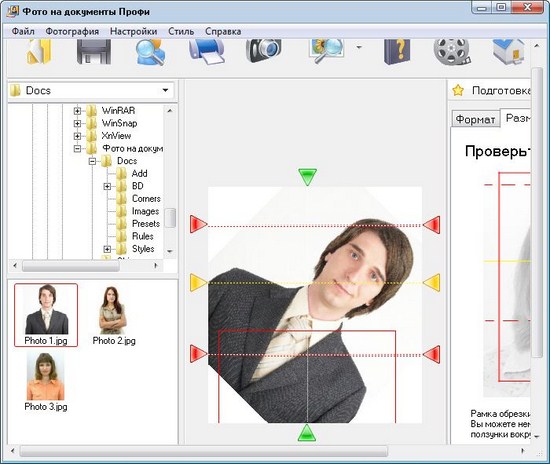Open the Настройки menu
This screenshot has height=464, width=550.
coord(134,32)
